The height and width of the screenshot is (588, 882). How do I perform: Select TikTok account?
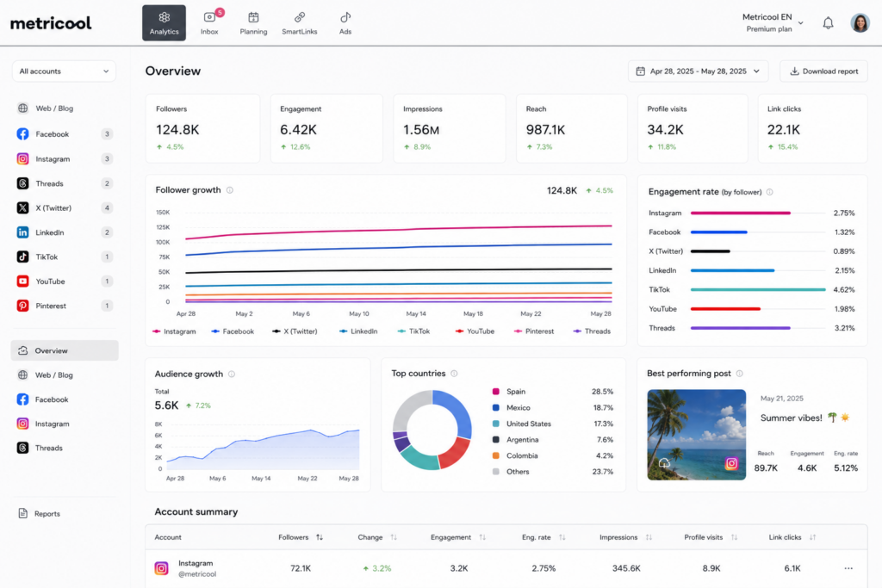[x=64, y=257]
